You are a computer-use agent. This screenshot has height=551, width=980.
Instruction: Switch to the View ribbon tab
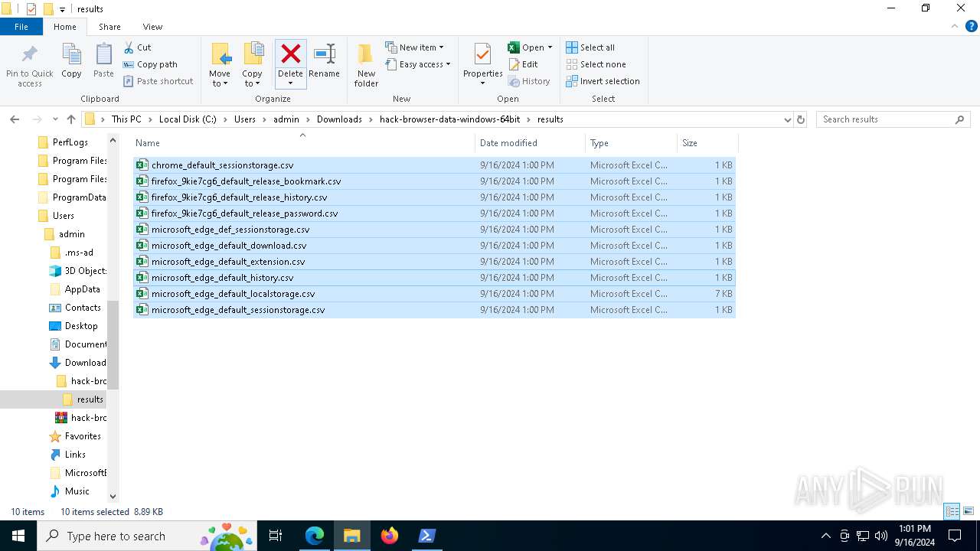[153, 27]
